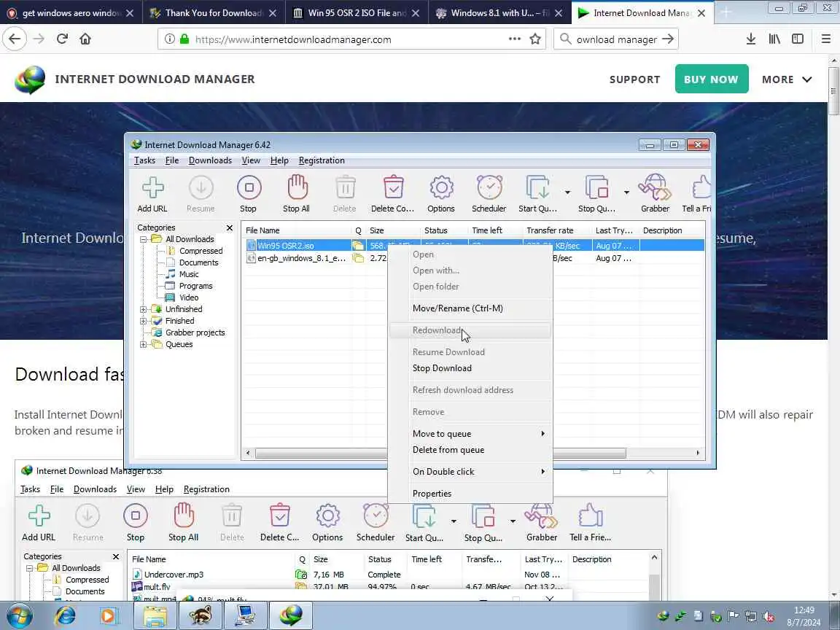Click the browser page vertical scrollbar thumb
840x630 pixels.
click(833, 92)
